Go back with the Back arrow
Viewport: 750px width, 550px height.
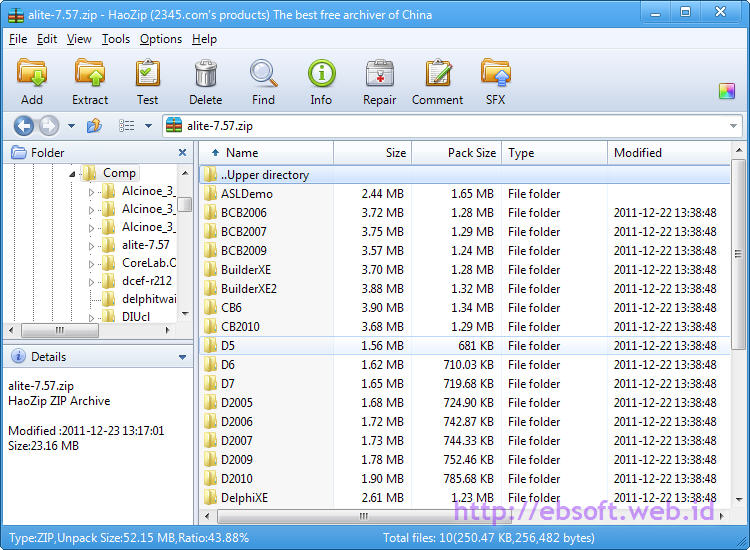pyautogui.click(x=24, y=126)
